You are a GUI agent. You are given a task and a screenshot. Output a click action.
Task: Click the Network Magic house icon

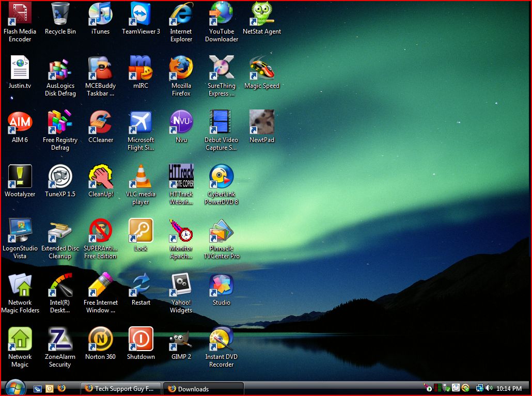pos(20,339)
